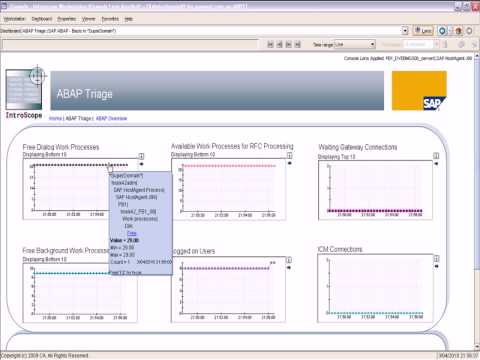The height and width of the screenshot is (360, 480).
Task: Open the Dashboard menu
Action: (x=42, y=19)
